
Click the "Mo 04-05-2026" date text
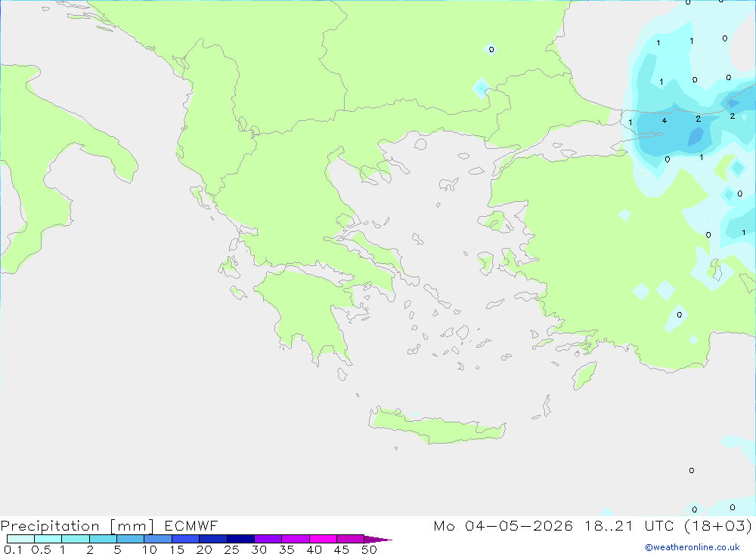503,525
